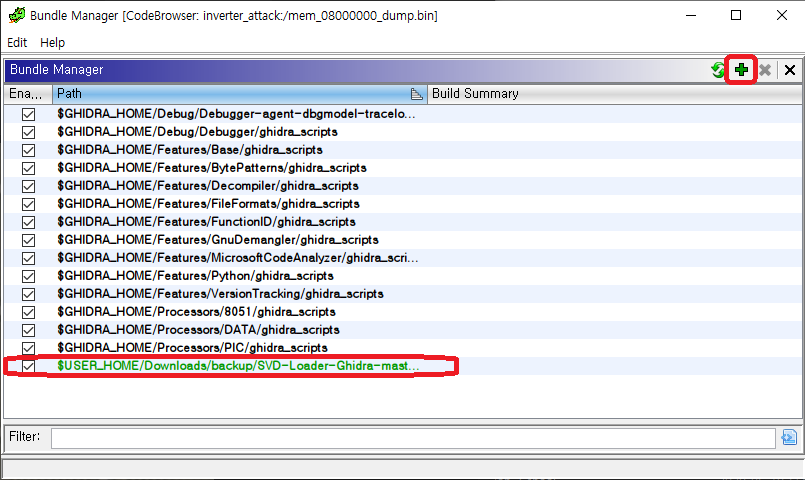The width and height of the screenshot is (805, 481).
Task: Toggle checkbox for Features/Decompiler/ghidra_scripts
Action: (x=28, y=186)
